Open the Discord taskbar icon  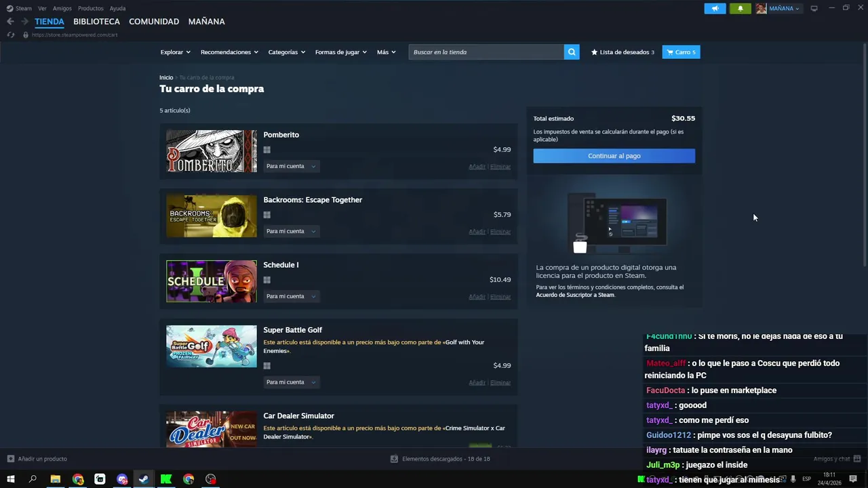pyautogui.click(x=122, y=479)
